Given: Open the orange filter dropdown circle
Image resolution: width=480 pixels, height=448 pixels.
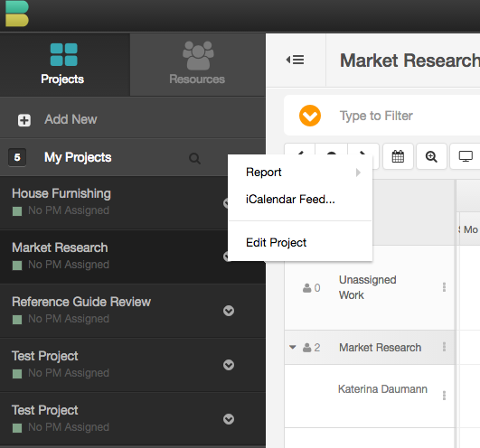Looking at the screenshot, I should (310, 116).
